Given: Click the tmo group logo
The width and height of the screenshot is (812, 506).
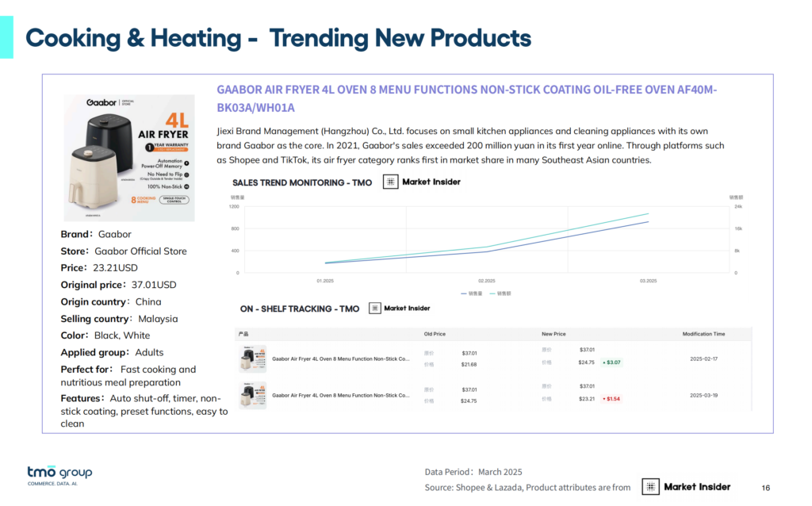Looking at the screenshot, I should click(59, 475).
